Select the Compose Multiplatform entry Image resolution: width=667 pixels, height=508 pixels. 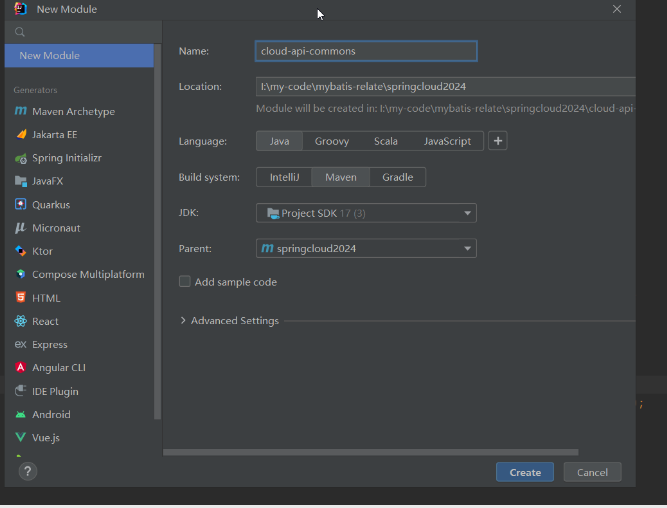click(x=79, y=274)
